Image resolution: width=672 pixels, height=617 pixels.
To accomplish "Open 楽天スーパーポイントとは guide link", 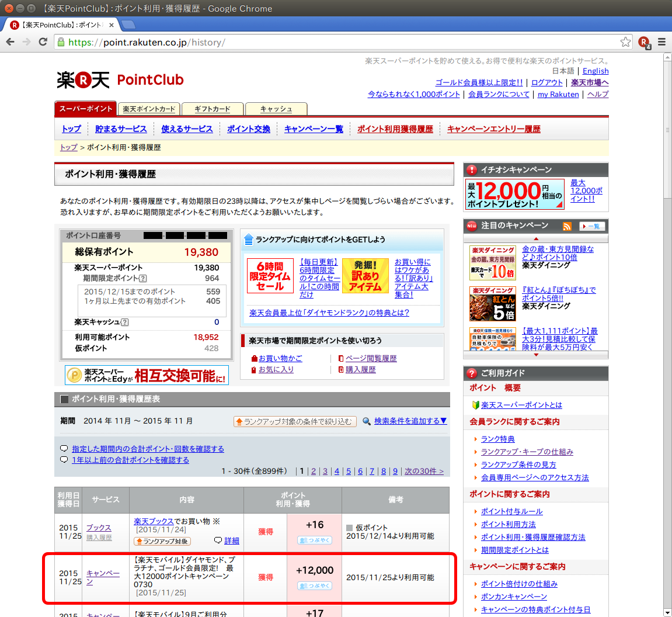I will coord(521,405).
